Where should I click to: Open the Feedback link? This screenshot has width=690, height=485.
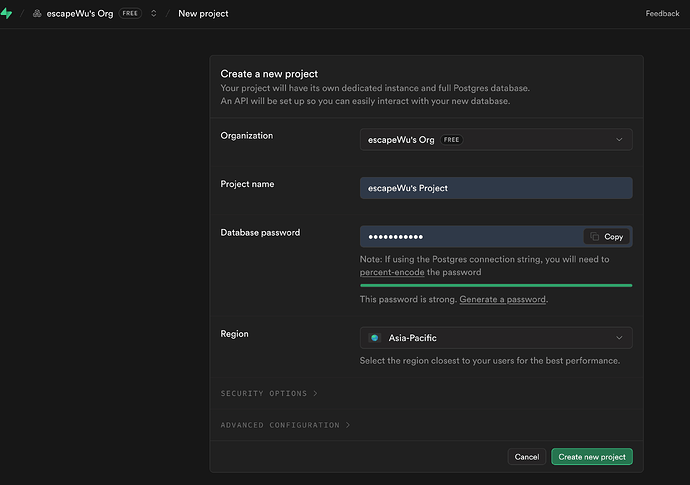tap(662, 14)
